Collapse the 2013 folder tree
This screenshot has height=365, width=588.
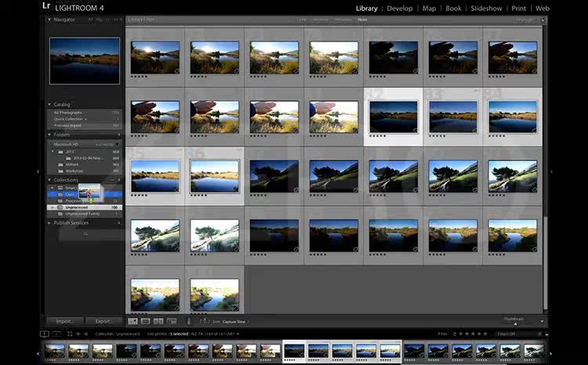click(x=53, y=152)
